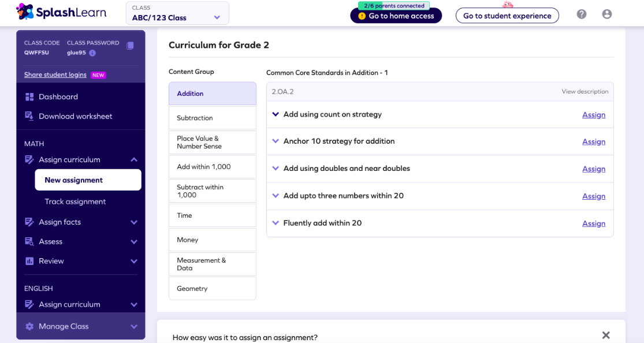Open Dashboard from the sidebar
The width and height of the screenshot is (644, 343).
click(58, 97)
